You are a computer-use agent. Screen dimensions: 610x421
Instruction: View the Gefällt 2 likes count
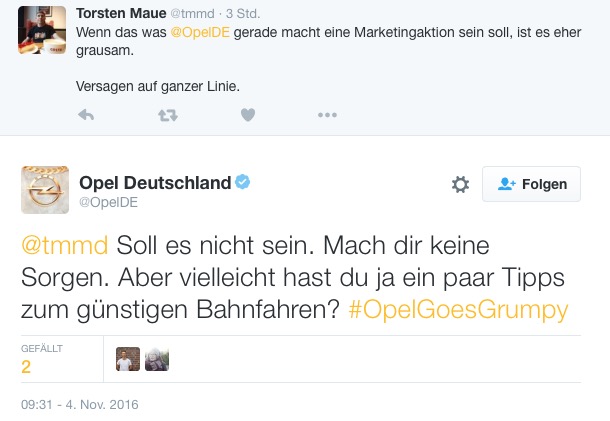coord(42,359)
